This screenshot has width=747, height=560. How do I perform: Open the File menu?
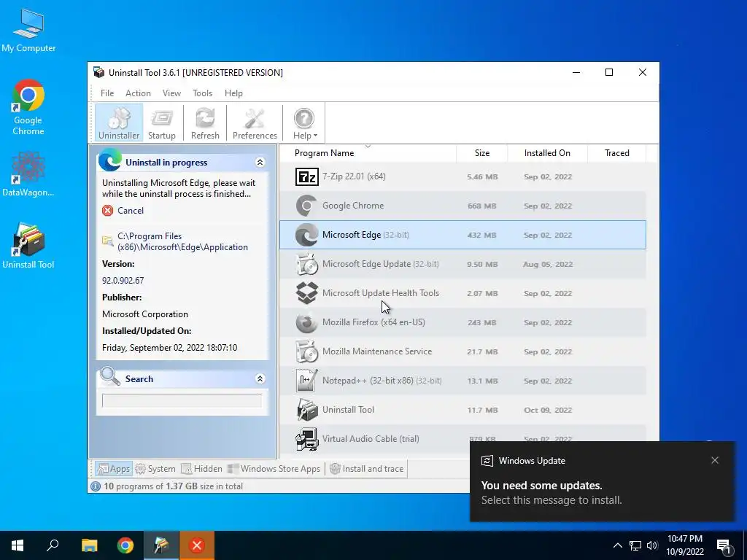(107, 93)
